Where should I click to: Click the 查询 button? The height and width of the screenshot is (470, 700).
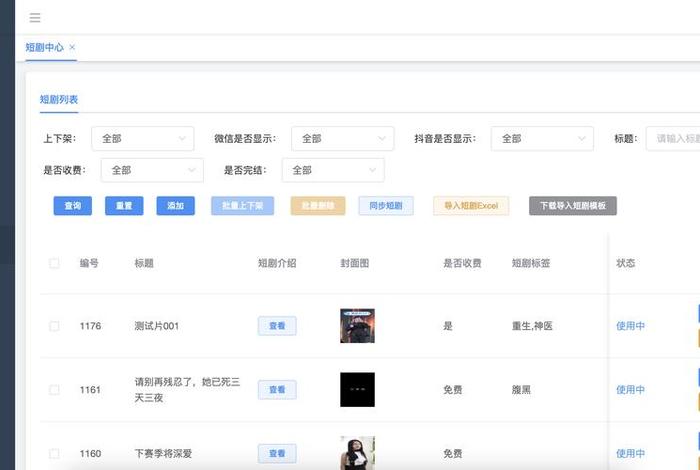tap(73, 206)
